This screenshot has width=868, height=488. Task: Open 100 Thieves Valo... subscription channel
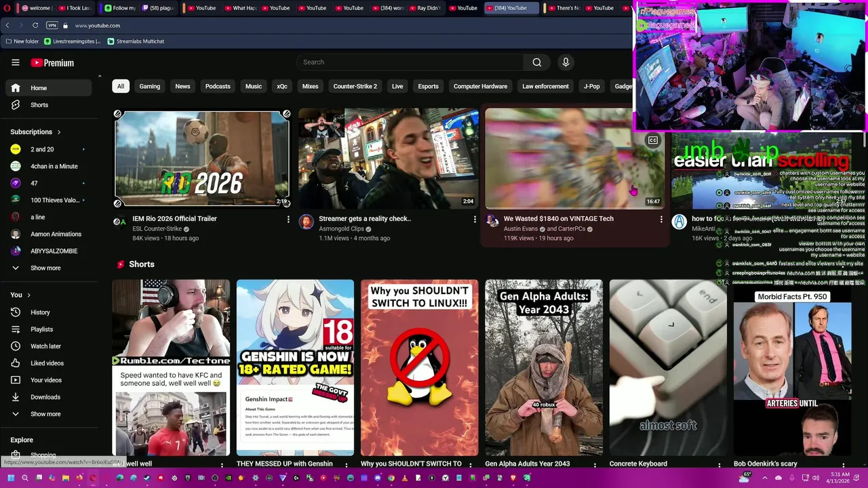(48, 200)
